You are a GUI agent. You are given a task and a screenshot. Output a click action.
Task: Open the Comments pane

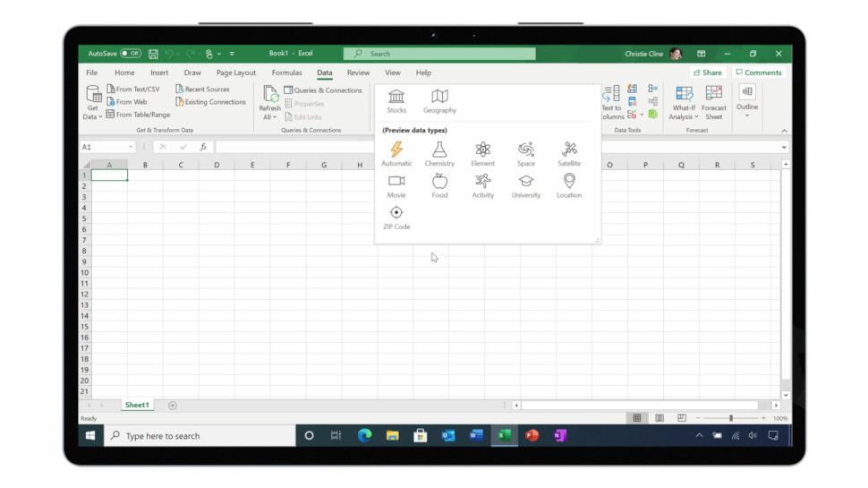[x=759, y=73]
